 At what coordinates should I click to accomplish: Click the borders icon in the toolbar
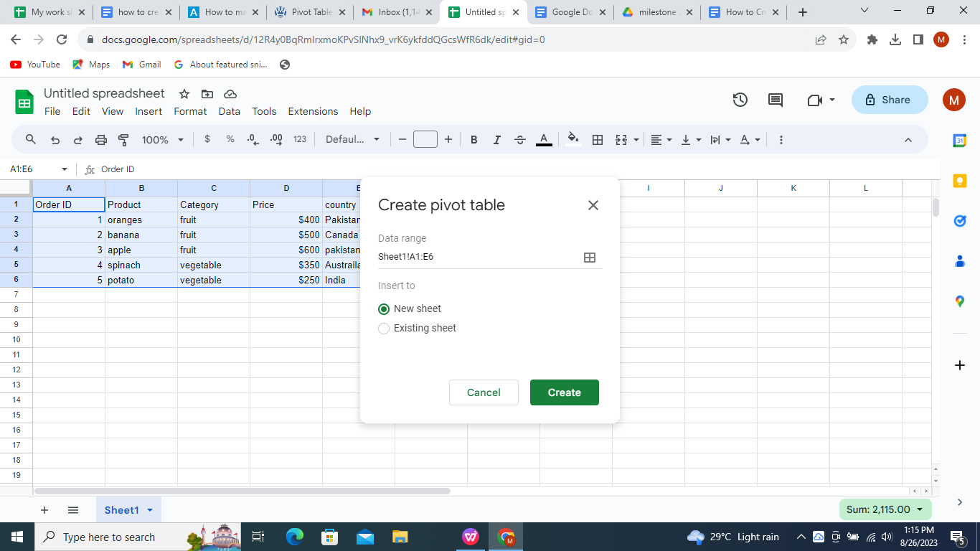[597, 139]
